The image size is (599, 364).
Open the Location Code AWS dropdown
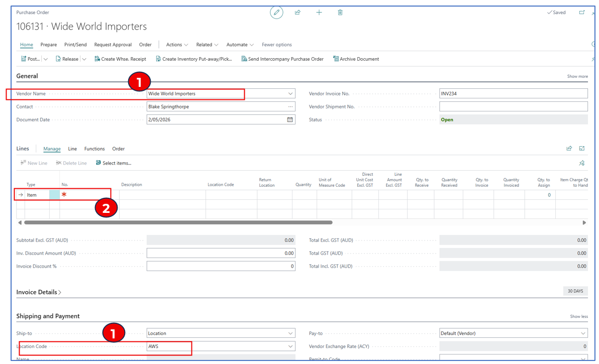point(290,346)
